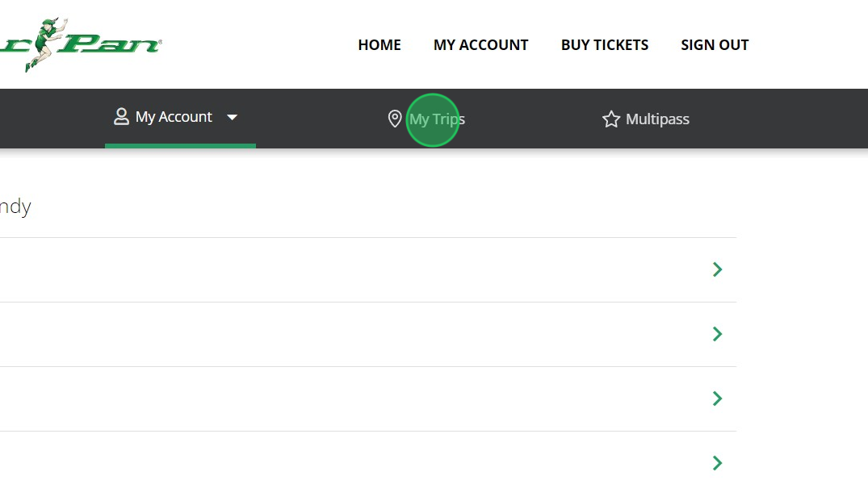Click the person icon beside My Account
Viewport: 868px width, 484px height.
click(121, 117)
